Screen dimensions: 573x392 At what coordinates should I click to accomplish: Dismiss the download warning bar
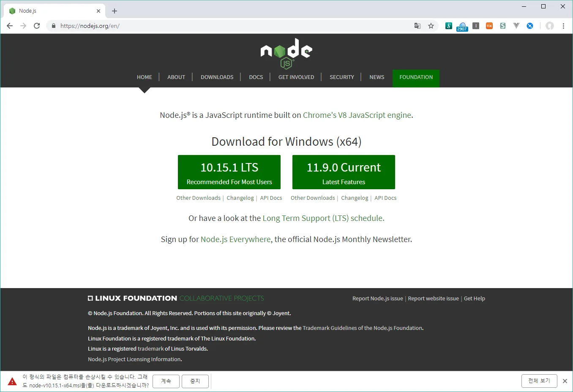tap(565, 381)
